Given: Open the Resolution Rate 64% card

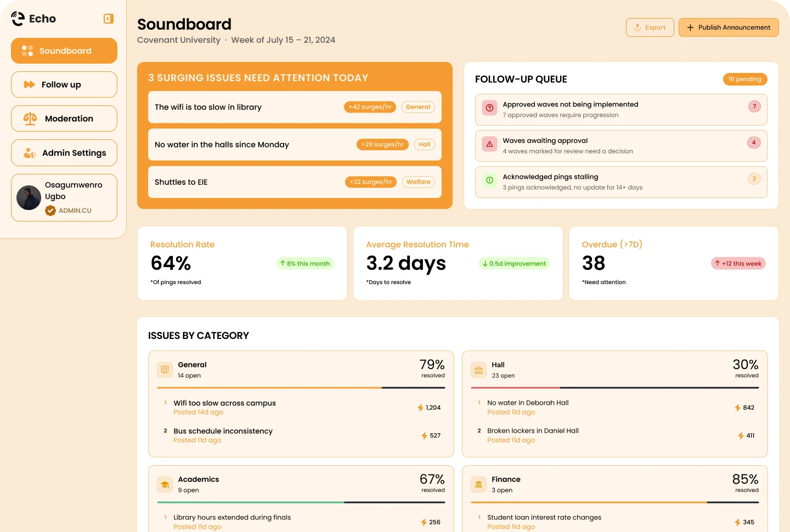Looking at the screenshot, I should click(242, 263).
